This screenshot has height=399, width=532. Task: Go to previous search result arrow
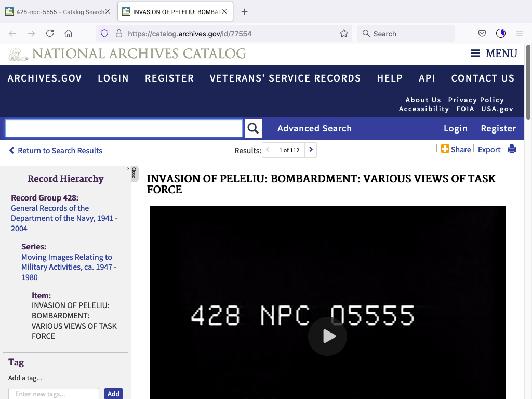click(x=268, y=150)
